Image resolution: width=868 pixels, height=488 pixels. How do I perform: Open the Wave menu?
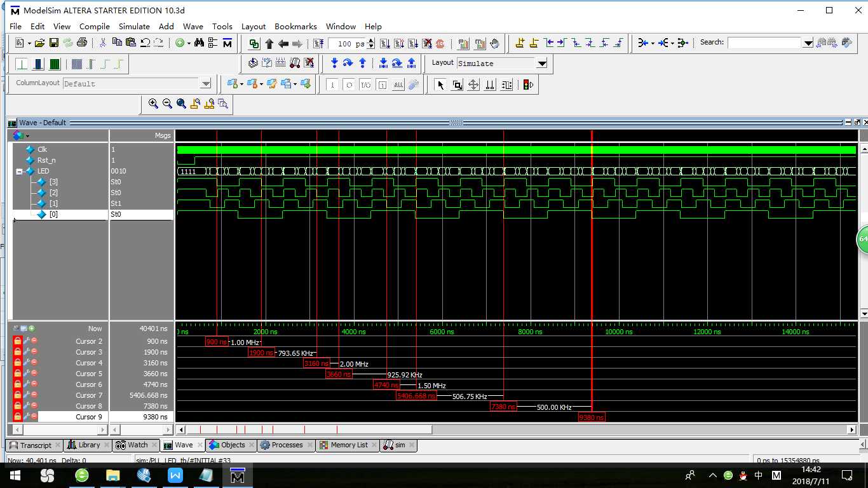click(x=193, y=27)
